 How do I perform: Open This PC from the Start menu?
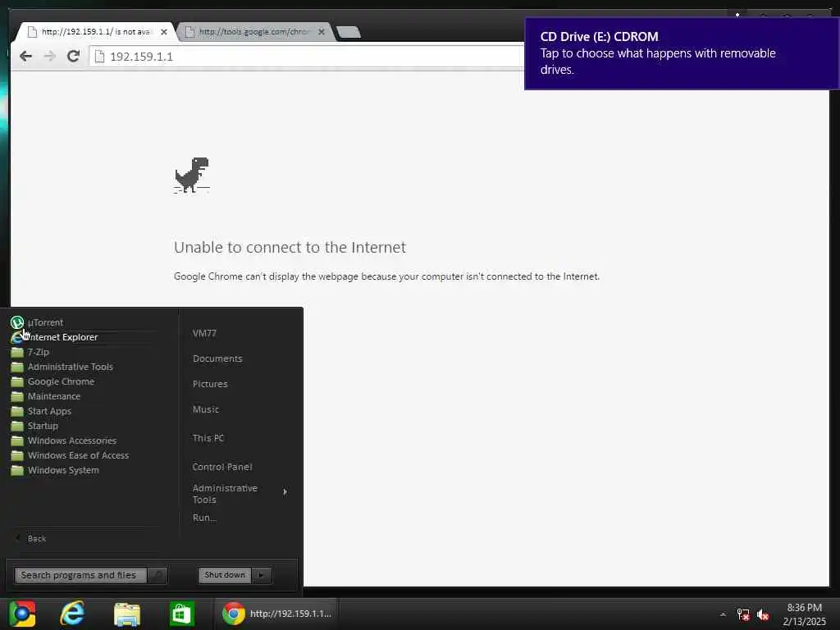click(208, 438)
